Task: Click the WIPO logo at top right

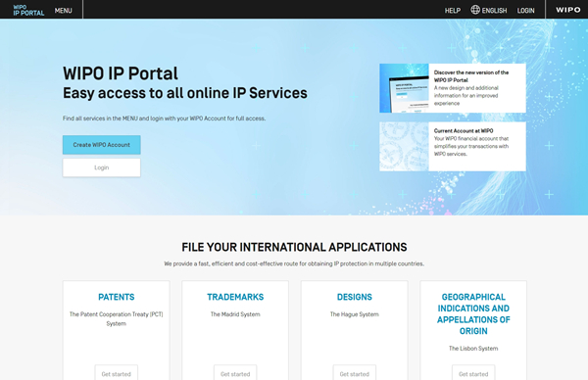Action: (567, 10)
